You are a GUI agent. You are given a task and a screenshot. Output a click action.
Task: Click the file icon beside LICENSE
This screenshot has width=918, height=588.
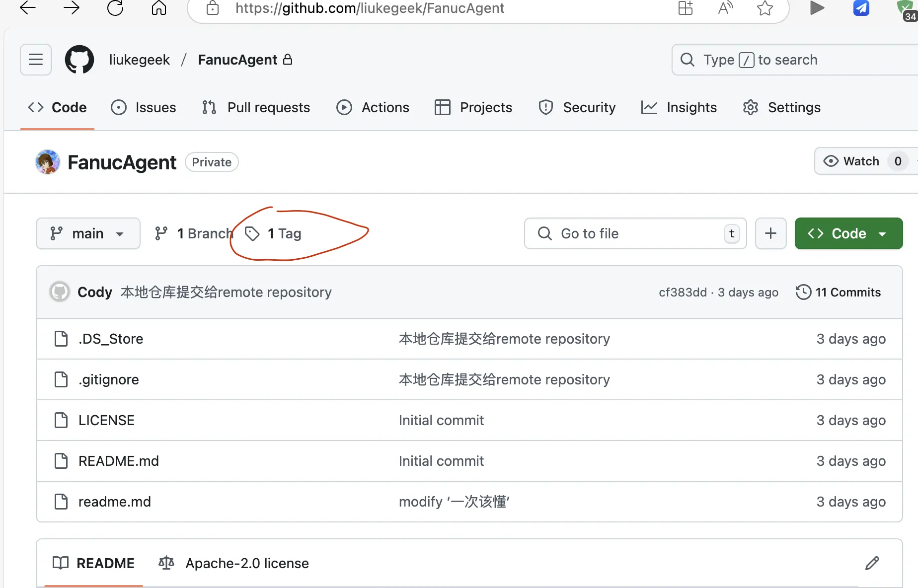(x=61, y=420)
